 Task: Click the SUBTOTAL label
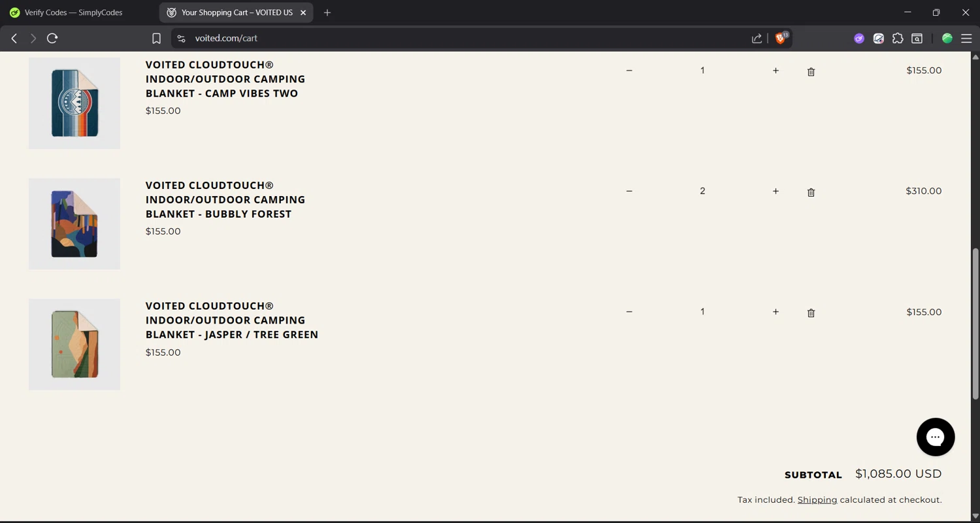(813, 475)
